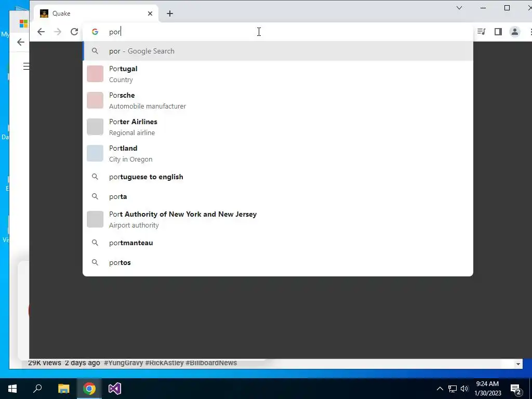Switch to the Quake tab
The height and width of the screenshot is (399, 532).
(96, 14)
